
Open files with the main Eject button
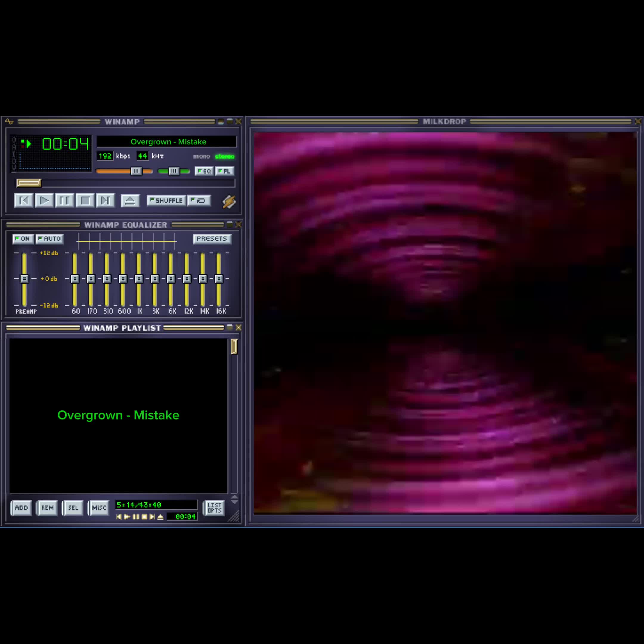click(x=130, y=201)
